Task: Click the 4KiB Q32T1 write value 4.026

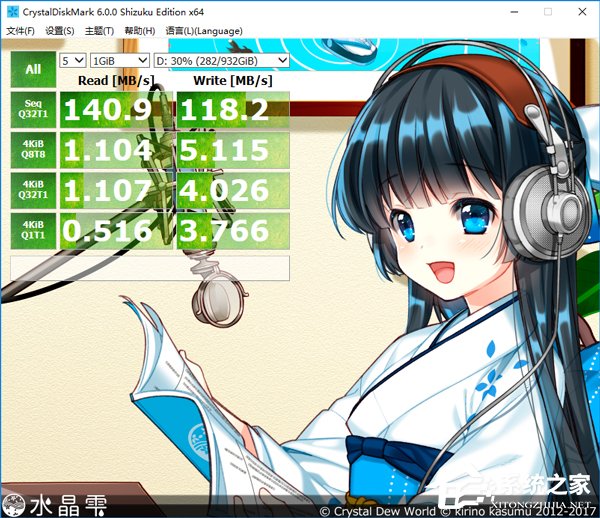Action: (233, 191)
